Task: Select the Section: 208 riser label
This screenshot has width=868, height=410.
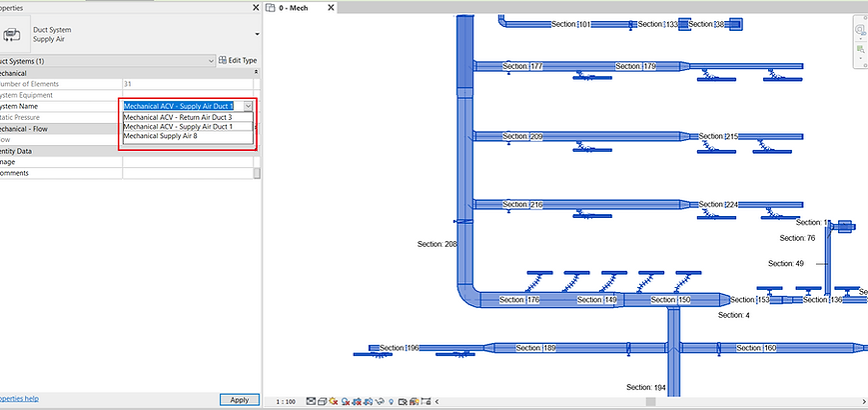Action: 437,244
